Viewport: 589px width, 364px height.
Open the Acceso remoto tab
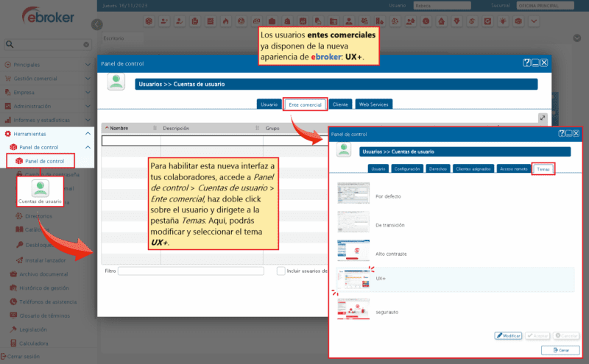513,169
